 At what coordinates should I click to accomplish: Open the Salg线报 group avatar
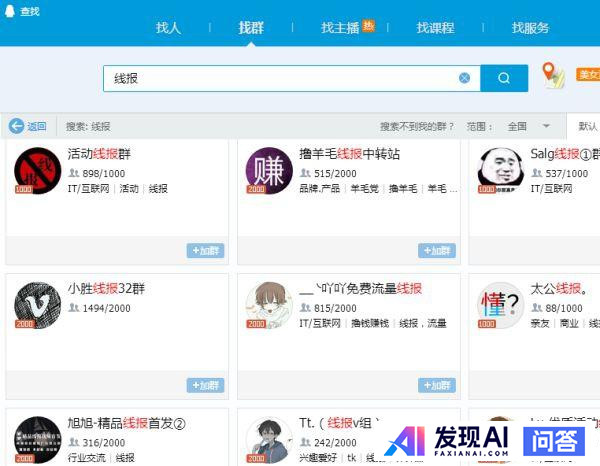pos(501,170)
